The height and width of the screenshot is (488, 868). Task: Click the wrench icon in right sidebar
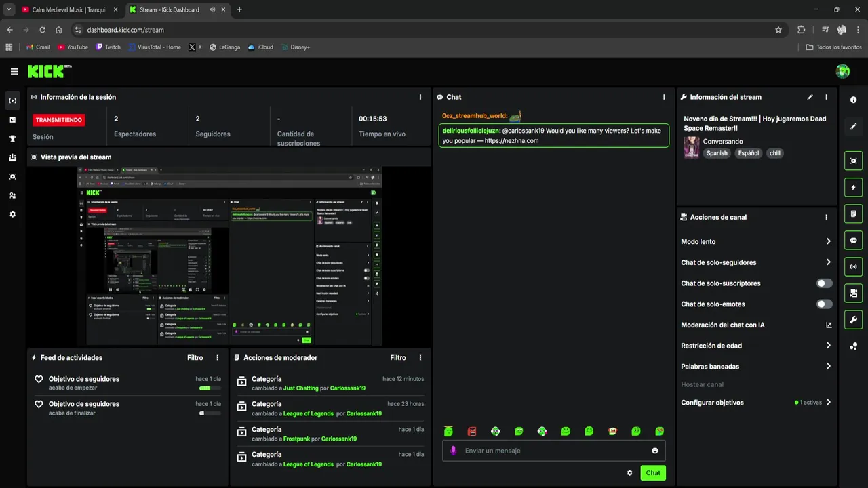point(853,319)
